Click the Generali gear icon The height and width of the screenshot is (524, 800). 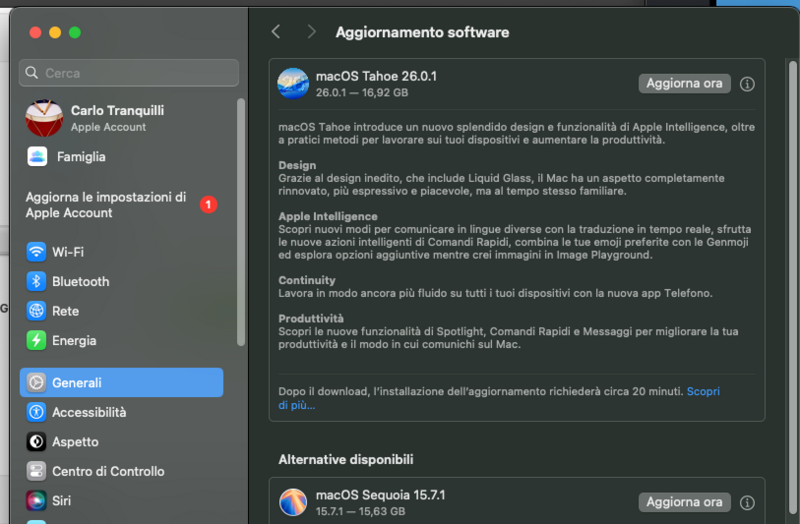click(36, 382)
